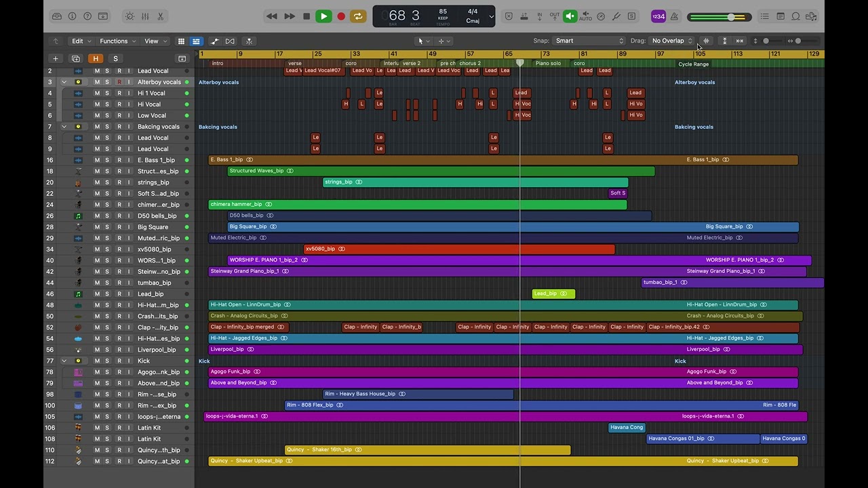Open the Loop Browser icon
The height and width of the screenshot is (488, 868).
click(x=796, y=16)
